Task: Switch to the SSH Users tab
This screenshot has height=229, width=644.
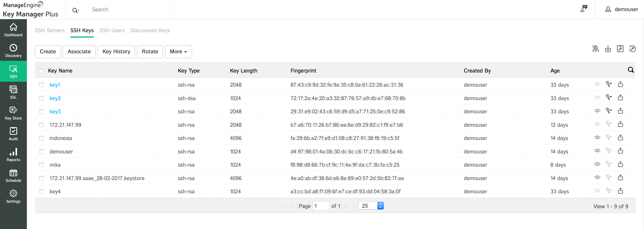Action: point(112,30)
